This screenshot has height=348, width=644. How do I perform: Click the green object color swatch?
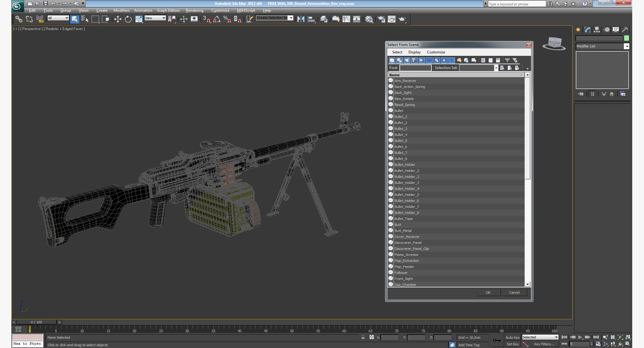point(627,38)
